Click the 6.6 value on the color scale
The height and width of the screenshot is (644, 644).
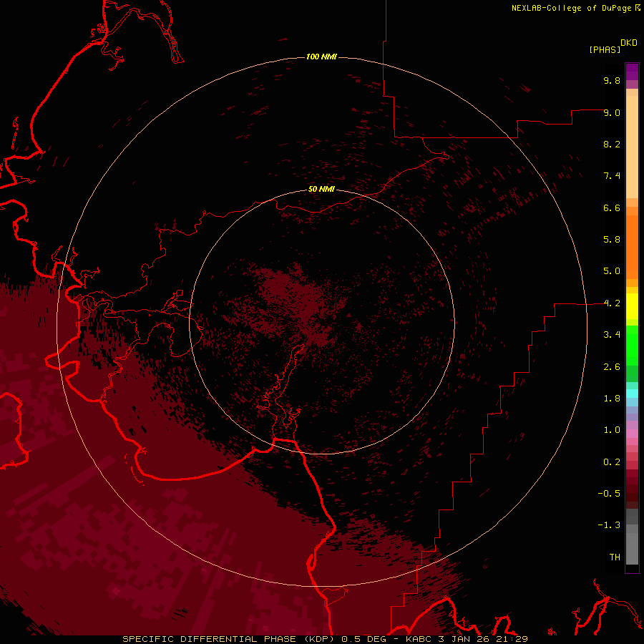click(x=612, y=208)
